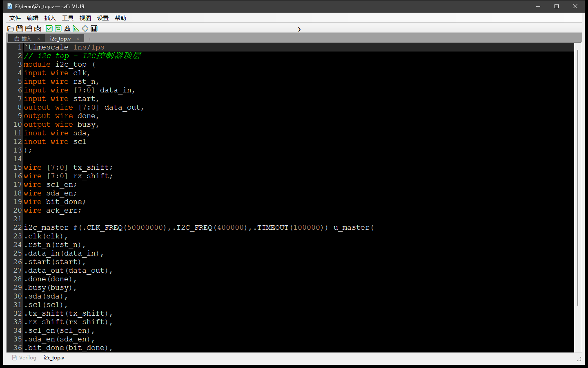
Task: Click the CLK_FREQ value 50000000
Action: (145, 228)
